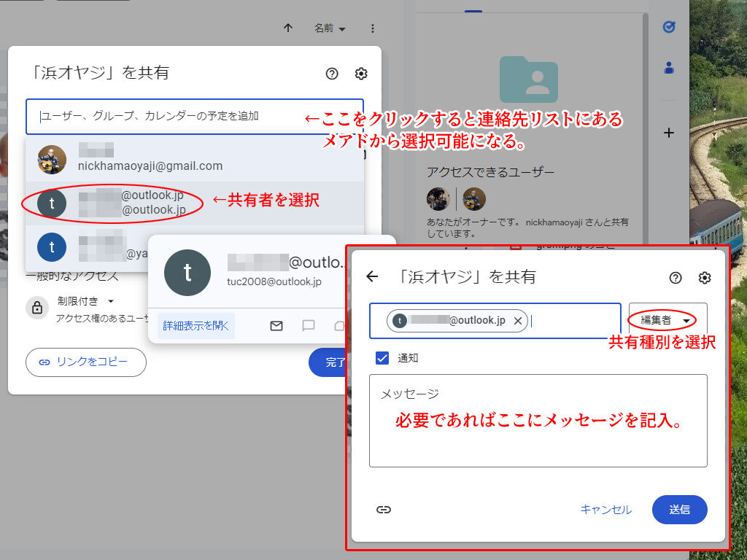The image size is (747, 560).
Task: Open the 名前 sort dropdown
Action: (x=330, y=28)
